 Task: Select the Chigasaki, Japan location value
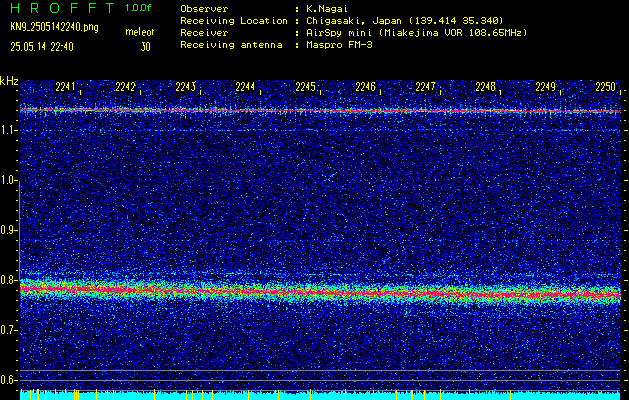tap(405, 20)
